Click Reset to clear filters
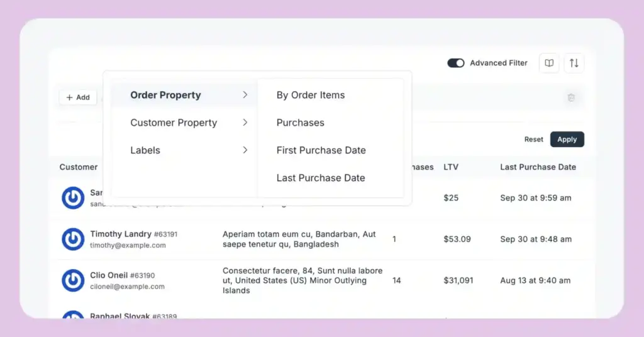The image size is (644, 337). tap(534, 140)
